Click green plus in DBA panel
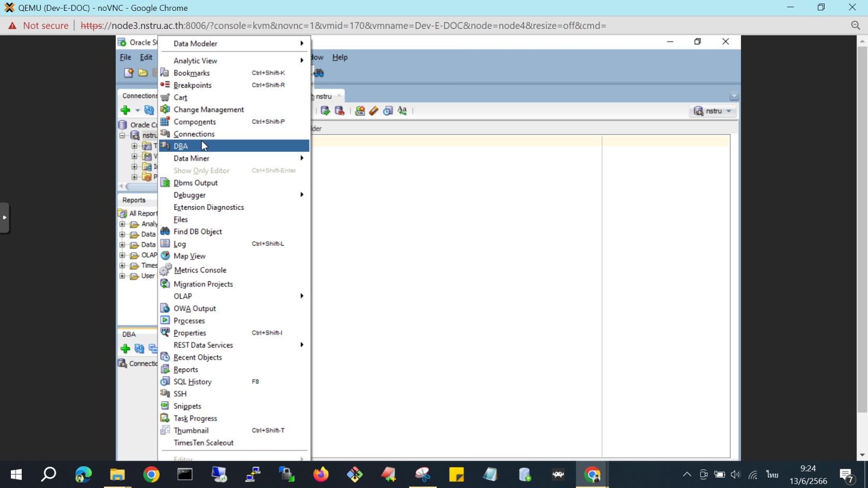868x488 pixels. coord(125,349)
